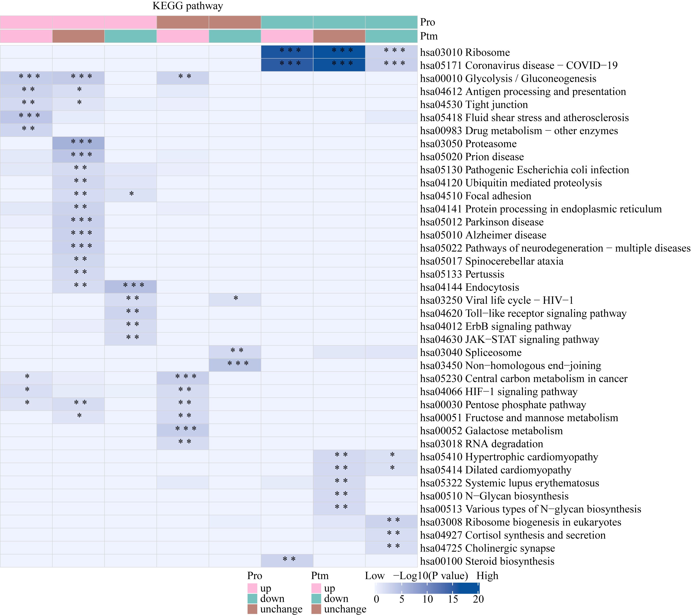Click 'hsa04927 Cortisol synthesis and secretion'

[513, 535]
